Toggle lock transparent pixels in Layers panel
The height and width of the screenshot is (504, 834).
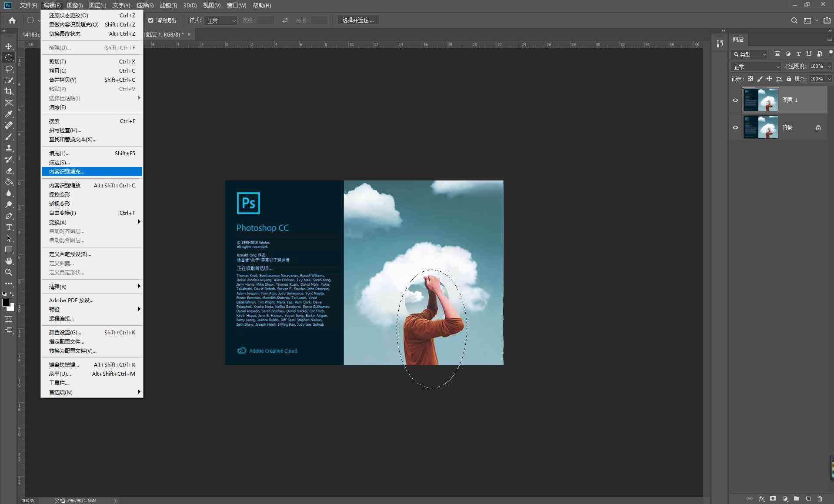[750, 79]
